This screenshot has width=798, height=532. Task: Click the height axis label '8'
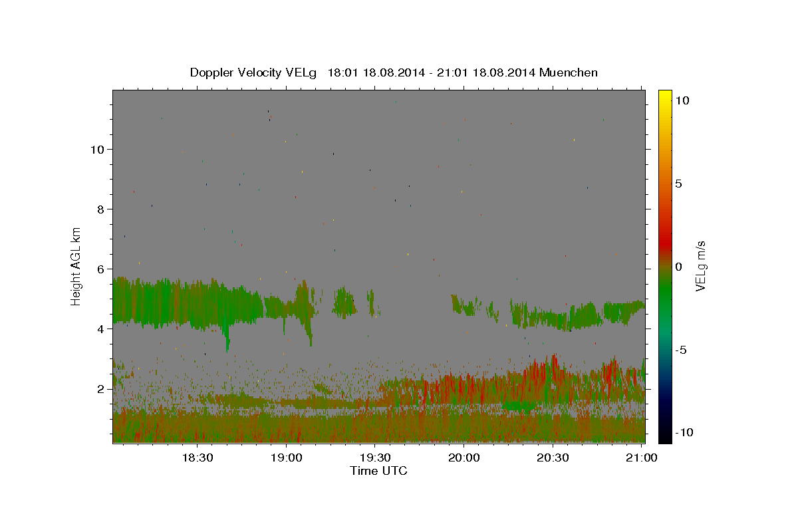(x=101, y=209)
